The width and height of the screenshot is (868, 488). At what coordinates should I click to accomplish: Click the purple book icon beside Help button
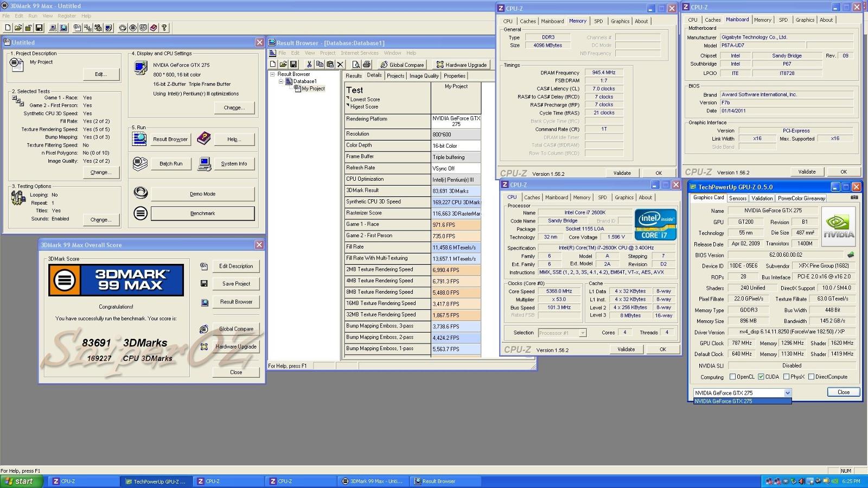pyautogui.click(x=203, y=139)
